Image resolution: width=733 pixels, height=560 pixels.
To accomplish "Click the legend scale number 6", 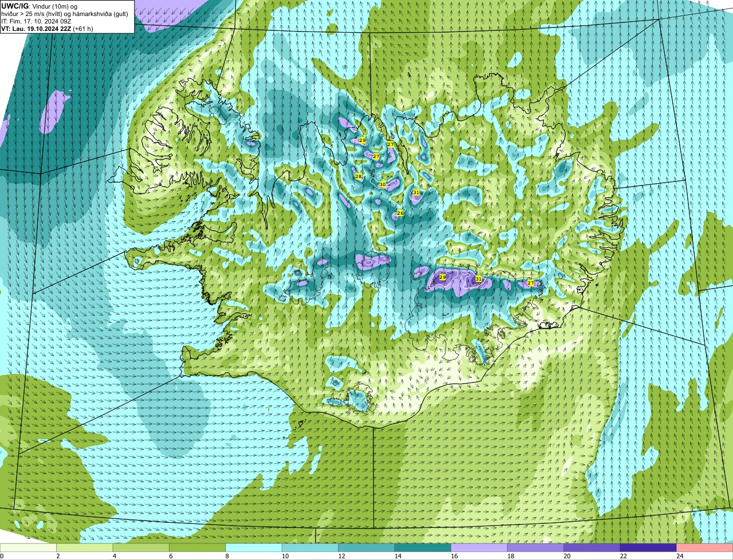I will (x=170, y=555).
